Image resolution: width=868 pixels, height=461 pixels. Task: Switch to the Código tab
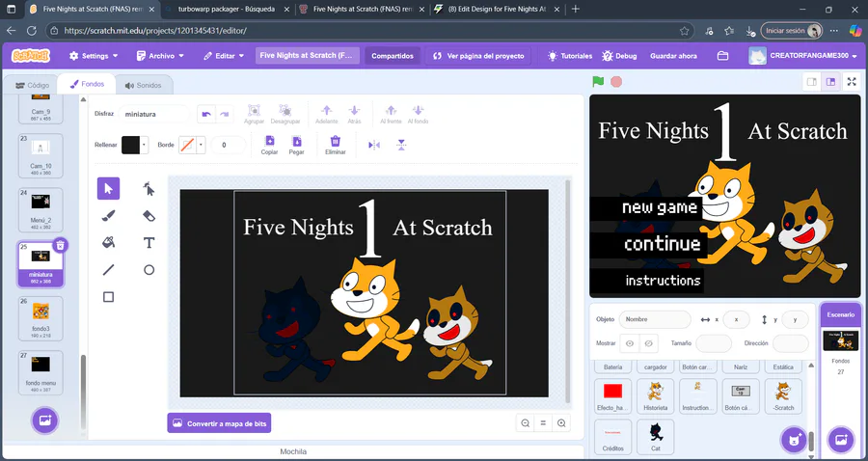[32, 85]
